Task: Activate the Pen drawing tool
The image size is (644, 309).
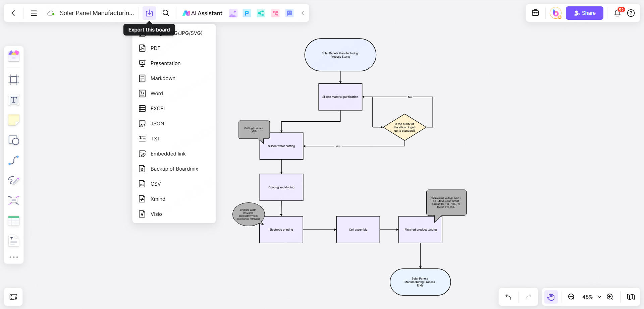Action: click(x=14, y=180)
